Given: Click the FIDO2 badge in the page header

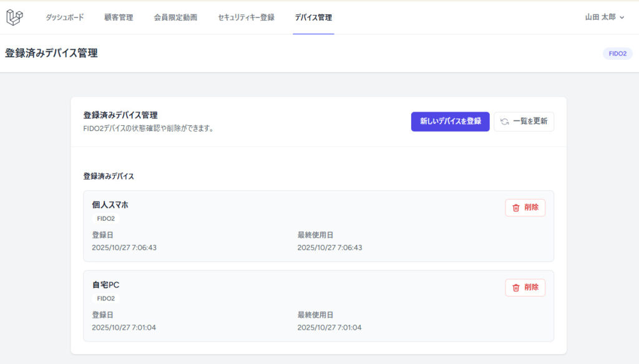Looking at the screenshot, I should click(617, 54).
